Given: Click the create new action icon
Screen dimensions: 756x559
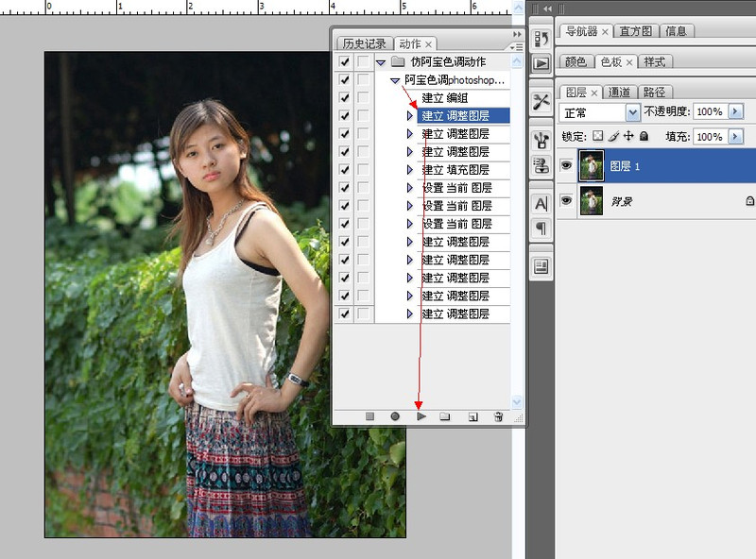Looking at the screenshot, I should (x=473, y=416).
